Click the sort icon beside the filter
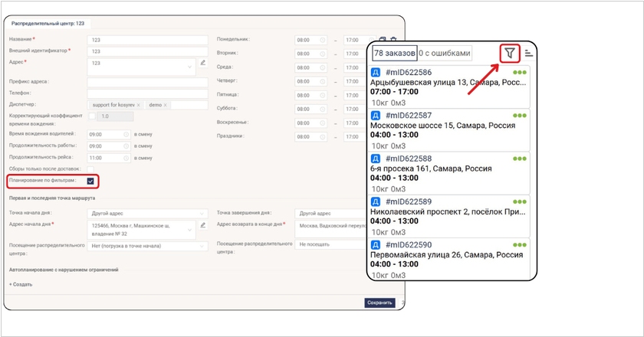Screen dimensions: 644x337 pos(529,53)
